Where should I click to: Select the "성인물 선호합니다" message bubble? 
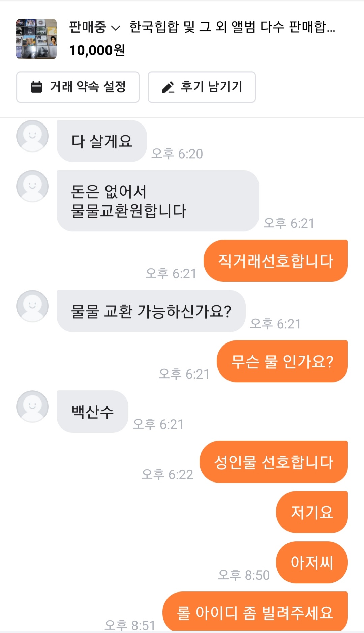point(273,462)
